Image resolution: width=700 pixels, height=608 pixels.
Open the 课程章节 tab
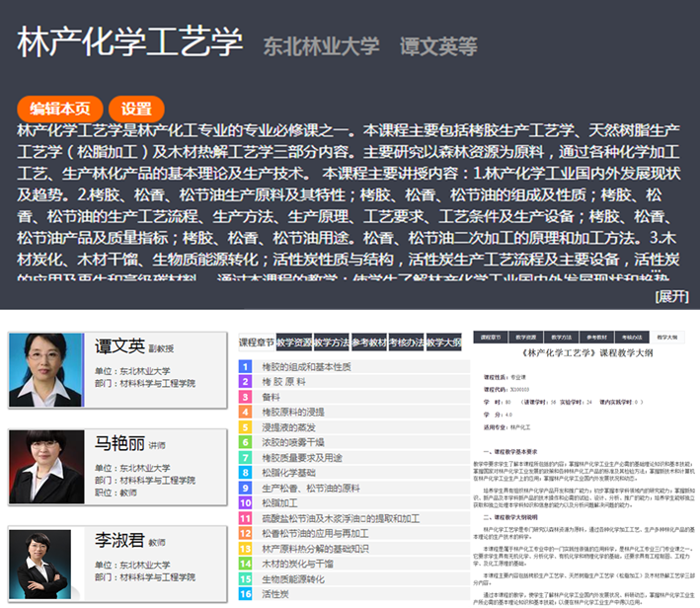point(257,342)
